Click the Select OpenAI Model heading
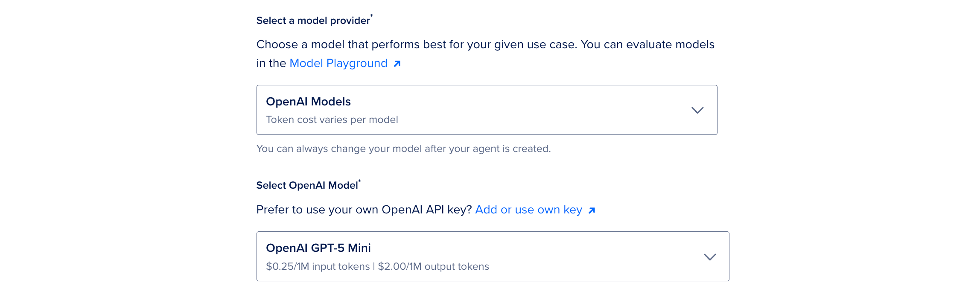Image resolution: width=980 pixels, height=289 pixels. [306, 185]
